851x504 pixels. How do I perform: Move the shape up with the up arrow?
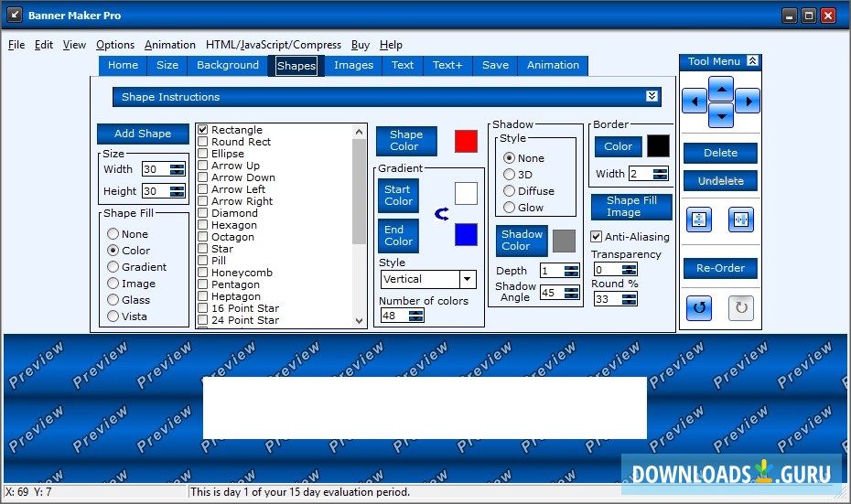721,89
